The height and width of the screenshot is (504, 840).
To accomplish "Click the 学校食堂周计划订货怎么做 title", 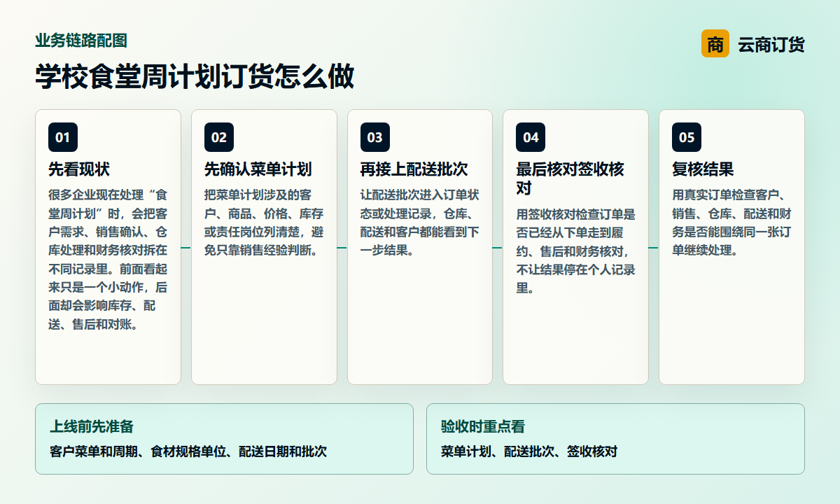I will point(195,77).
